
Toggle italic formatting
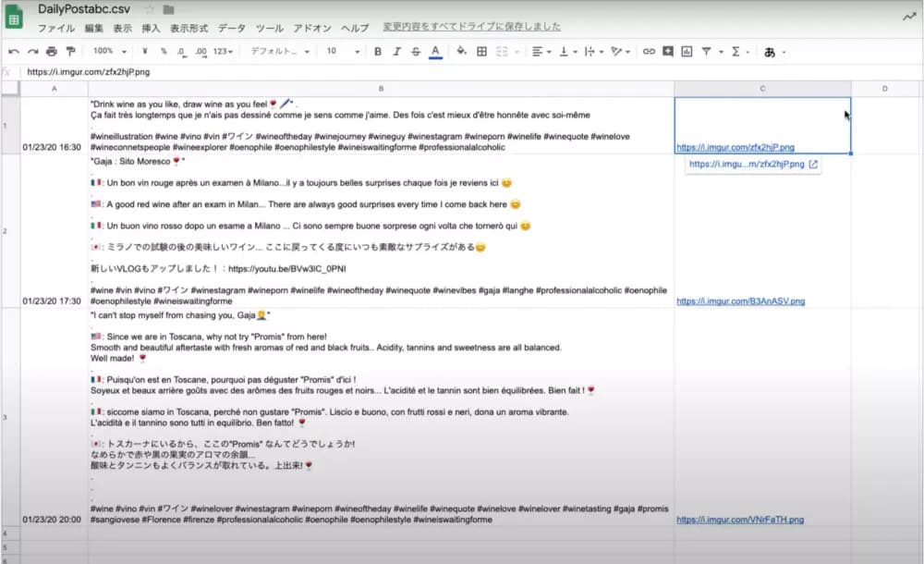pos(396,51)
